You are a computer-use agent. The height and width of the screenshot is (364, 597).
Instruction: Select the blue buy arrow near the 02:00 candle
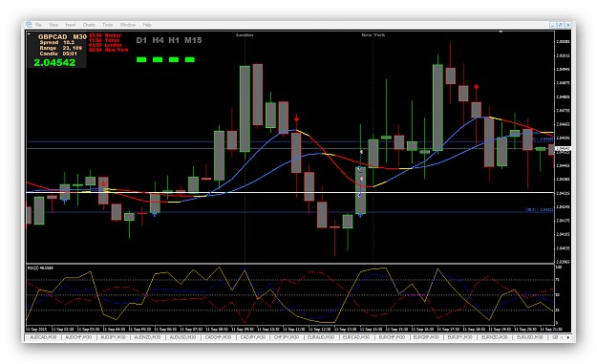coord(65,200)
